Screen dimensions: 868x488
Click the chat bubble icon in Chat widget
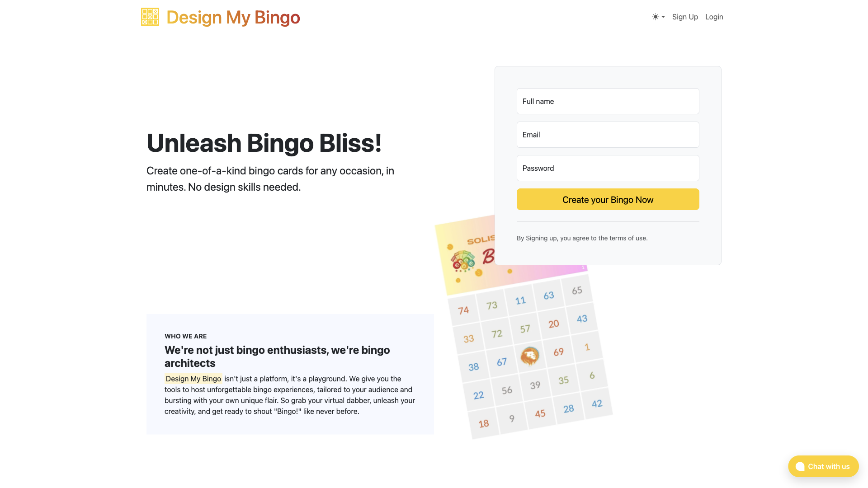point(799,466)
